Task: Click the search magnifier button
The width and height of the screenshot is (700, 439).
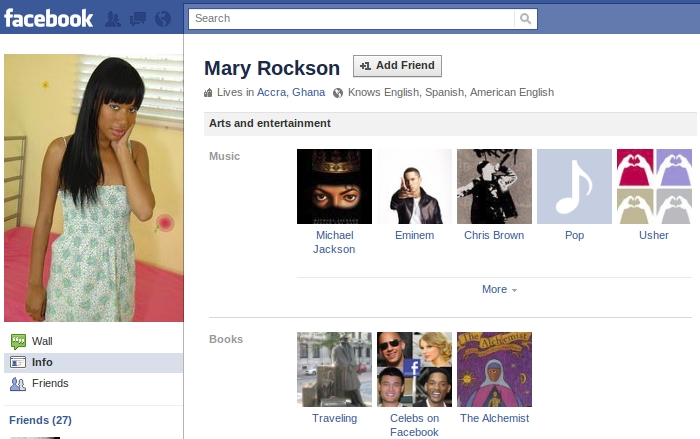Action: pos(525,19)
